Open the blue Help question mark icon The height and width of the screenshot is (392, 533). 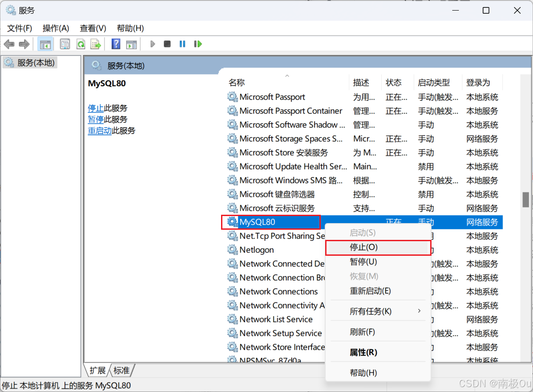coord(116,44)
